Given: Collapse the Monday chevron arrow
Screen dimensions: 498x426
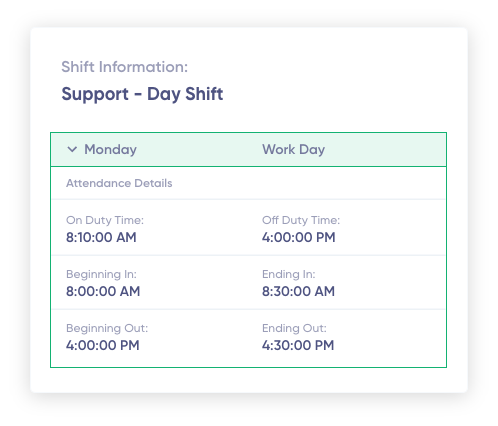Looking at the screenshot, I should click(72, 149).
